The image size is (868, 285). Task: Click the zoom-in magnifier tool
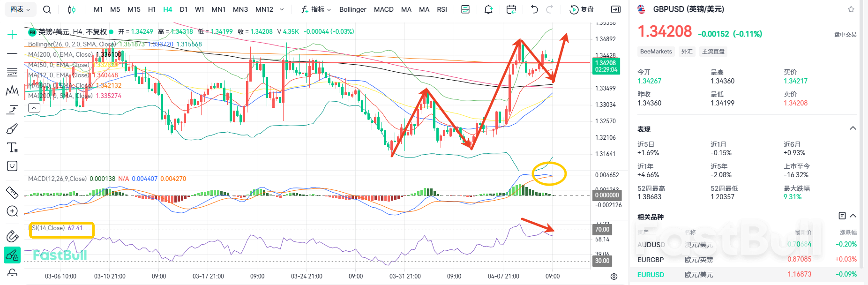pyautogui.click(x=12, y=211)
